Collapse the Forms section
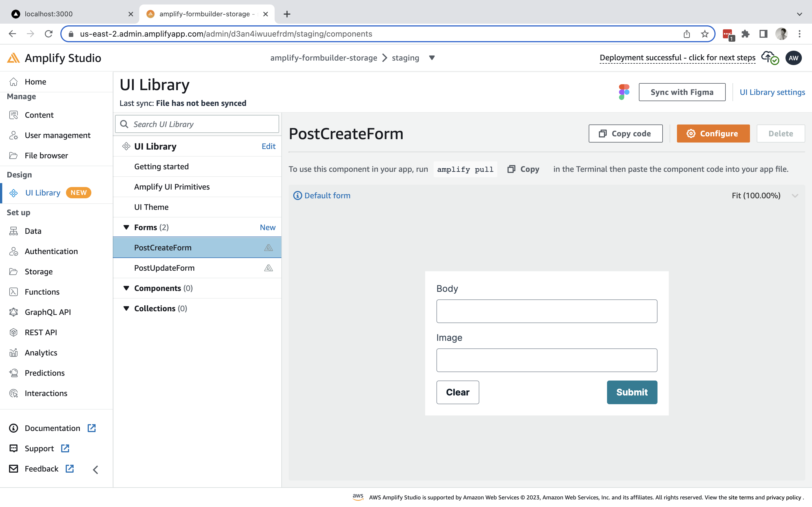The image size is (812, 507). coord(127,227)
